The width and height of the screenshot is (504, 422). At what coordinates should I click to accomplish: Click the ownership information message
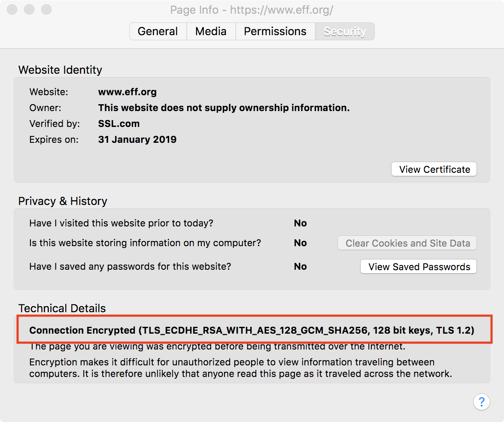(x=224, y=108)
